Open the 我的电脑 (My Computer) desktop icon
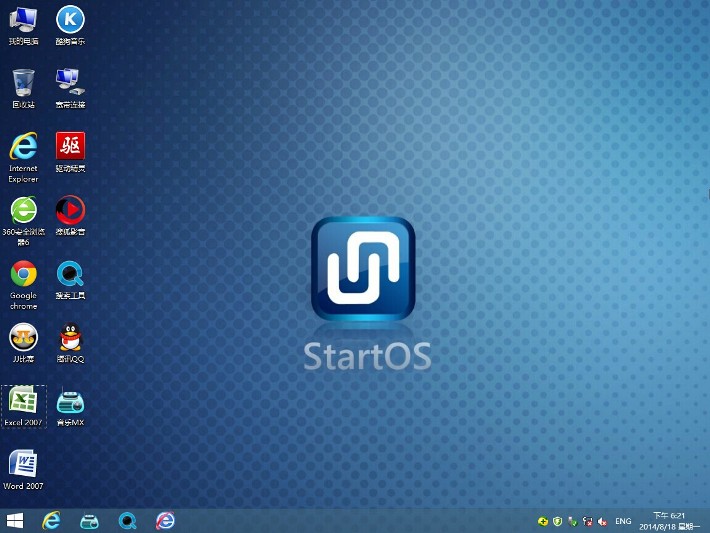710x533 pixels. [24, 25]
